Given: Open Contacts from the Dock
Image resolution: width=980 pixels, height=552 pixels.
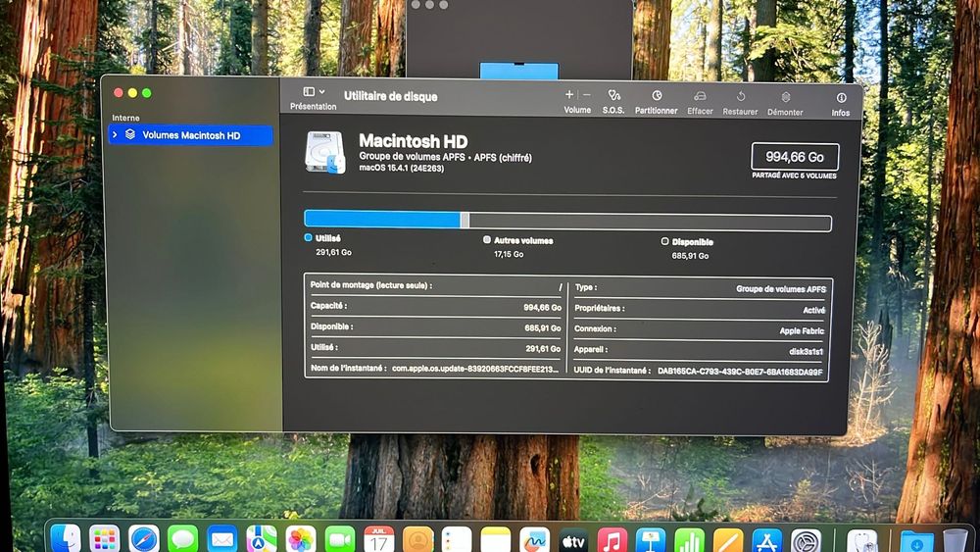Looking at the screenshot, I should [418, 539].
